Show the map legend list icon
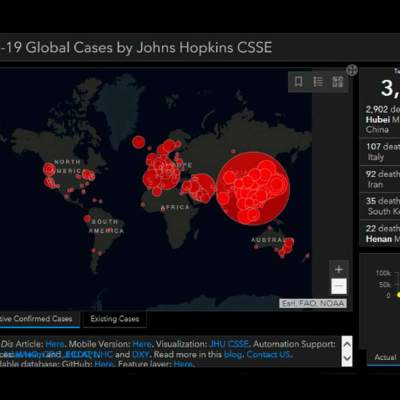 tap(318, 81)
